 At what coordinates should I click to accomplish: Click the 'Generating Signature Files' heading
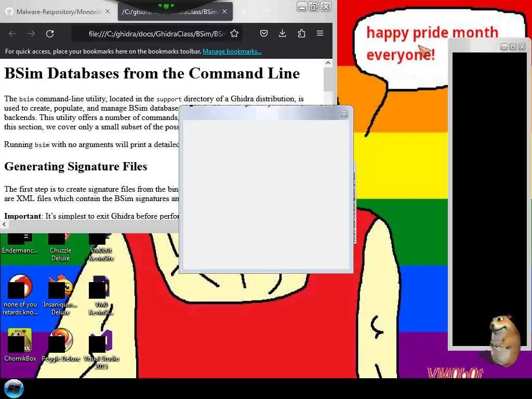(76, 167)
